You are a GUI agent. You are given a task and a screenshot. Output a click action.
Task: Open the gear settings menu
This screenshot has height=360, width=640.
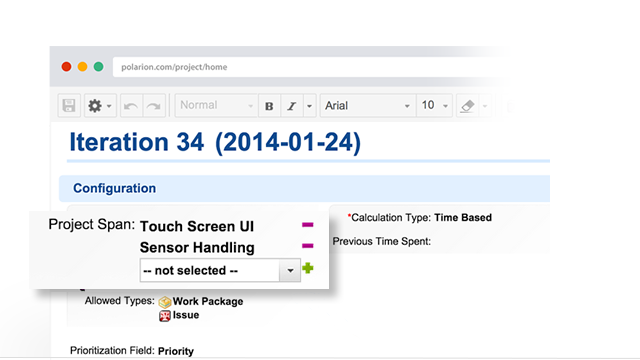100,106
